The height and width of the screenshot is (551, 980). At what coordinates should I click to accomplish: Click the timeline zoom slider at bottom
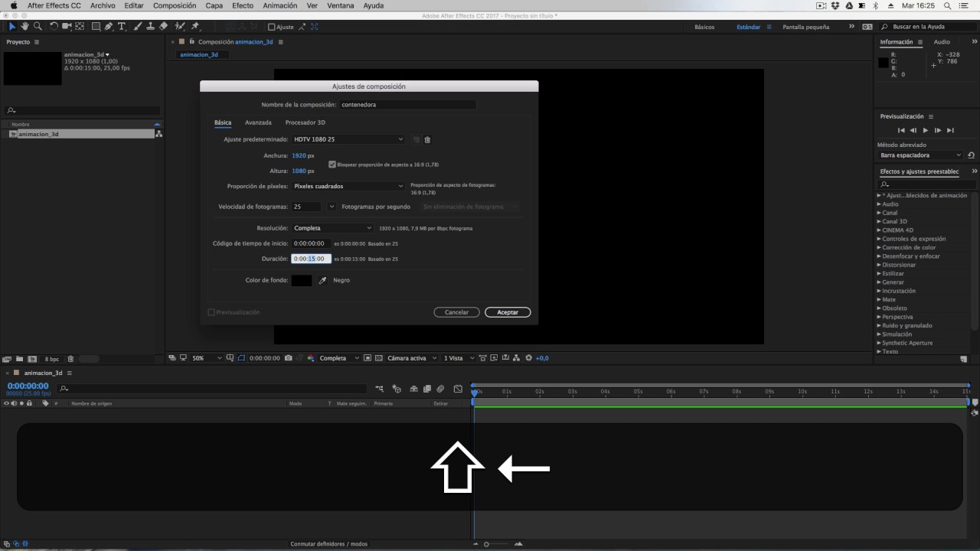(x=497, y=544)
